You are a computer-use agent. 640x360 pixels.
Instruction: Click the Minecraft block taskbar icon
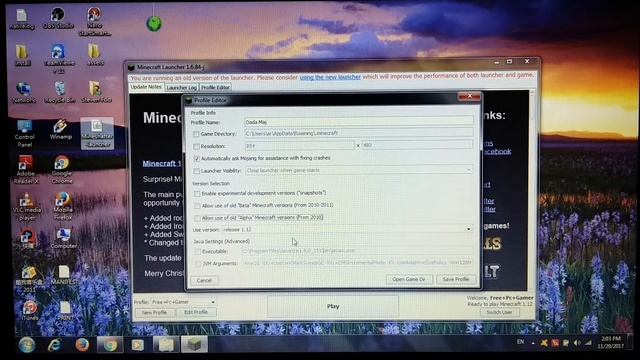[x=194, y=345]
